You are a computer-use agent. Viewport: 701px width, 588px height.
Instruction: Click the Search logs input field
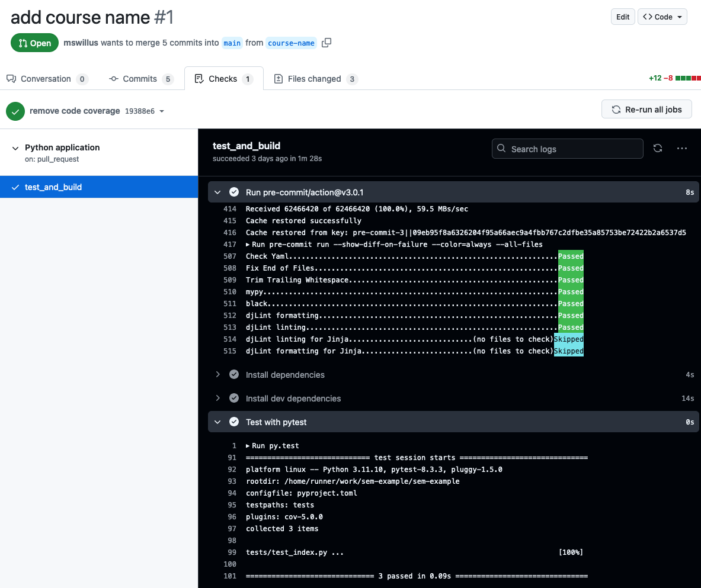(567, 149)
